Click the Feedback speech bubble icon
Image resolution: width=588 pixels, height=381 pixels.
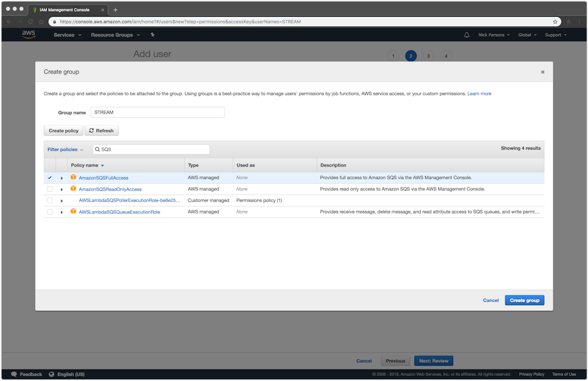[14, 374]
